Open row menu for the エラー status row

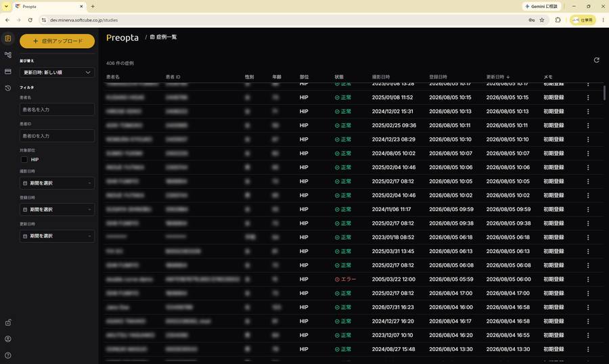pyautogui.click(x=588, y=279)
